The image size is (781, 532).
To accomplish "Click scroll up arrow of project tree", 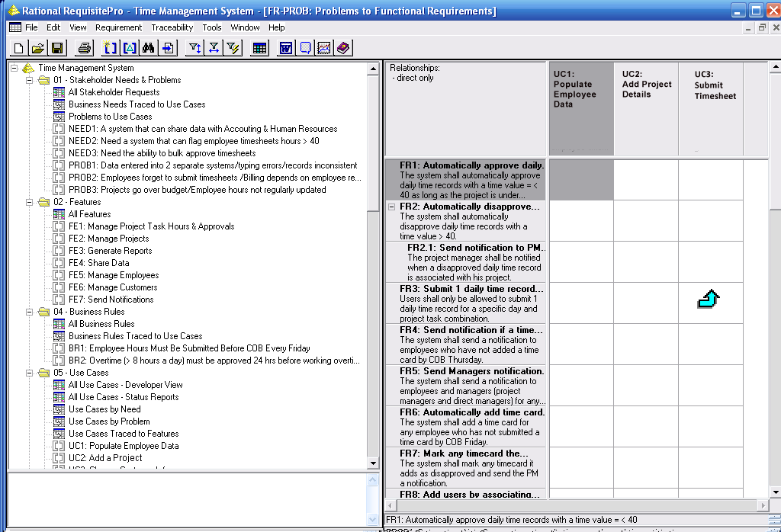I will (373, 69).
